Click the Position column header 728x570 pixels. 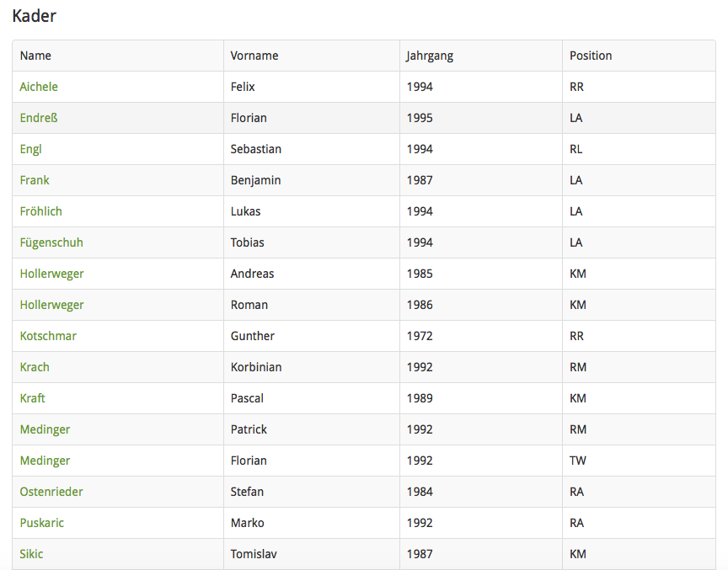tap(591, 56)
